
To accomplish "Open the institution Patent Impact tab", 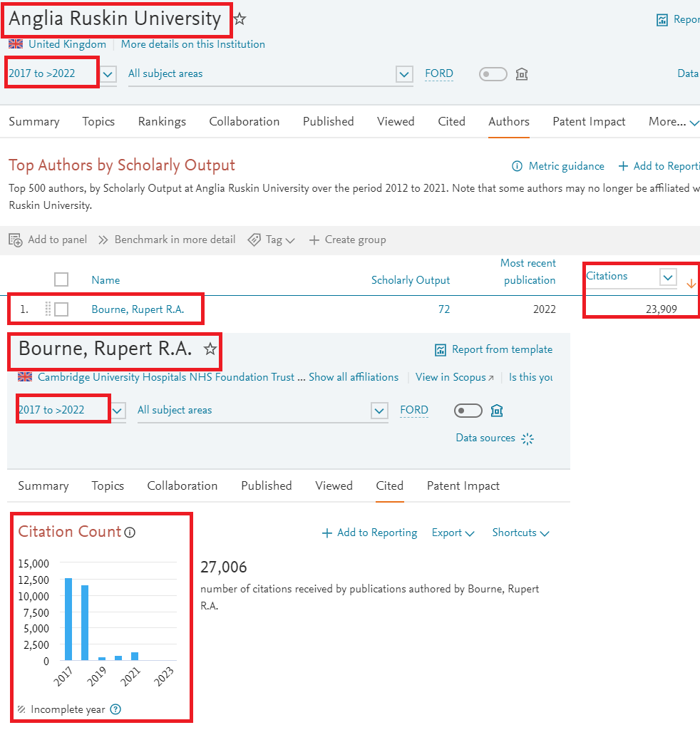I will (x=589, y=121).
